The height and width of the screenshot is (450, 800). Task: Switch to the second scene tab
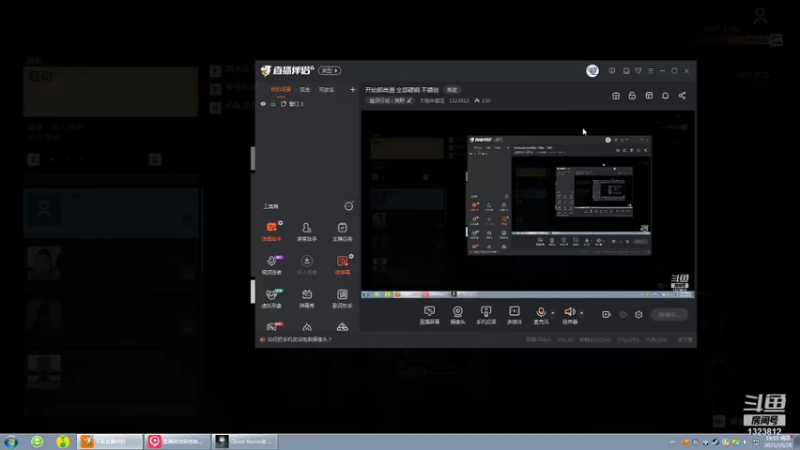(x=305, y=90)
